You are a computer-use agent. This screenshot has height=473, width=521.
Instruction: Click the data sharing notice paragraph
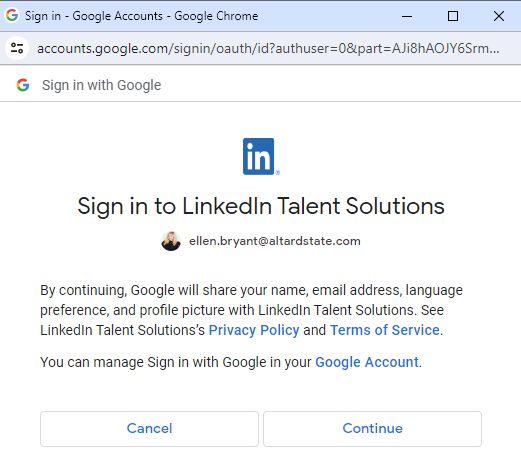point(251,310)
